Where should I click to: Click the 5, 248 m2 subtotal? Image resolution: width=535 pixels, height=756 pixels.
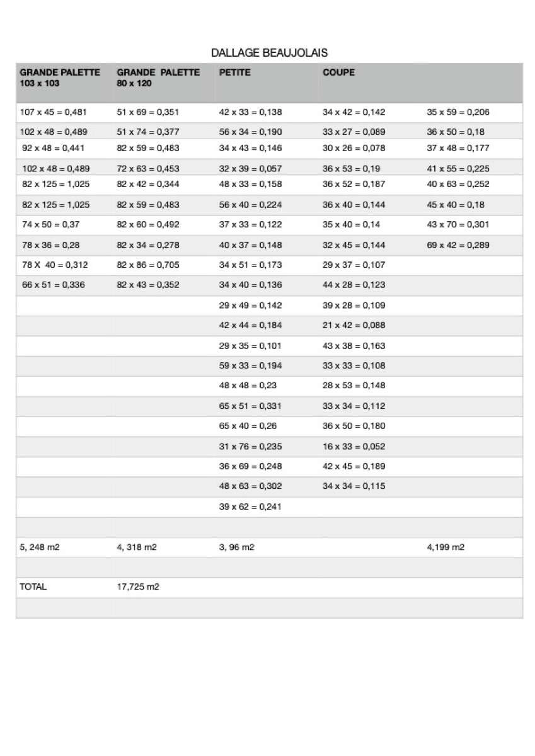(x=40, y=547)
